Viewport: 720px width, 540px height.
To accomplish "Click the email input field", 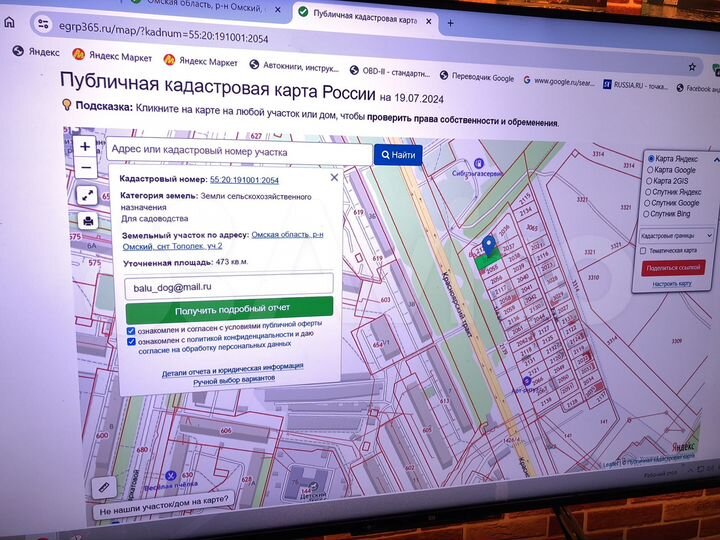I will (x=229, y=286).
